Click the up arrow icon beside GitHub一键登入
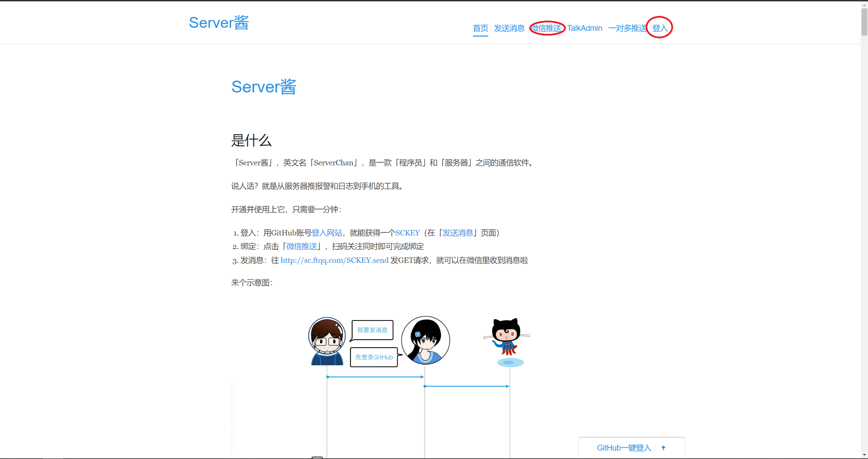 [x=663, y=448]
